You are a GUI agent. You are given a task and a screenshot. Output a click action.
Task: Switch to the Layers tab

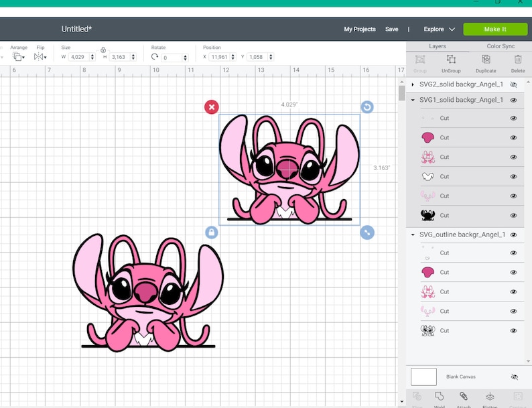438,46
